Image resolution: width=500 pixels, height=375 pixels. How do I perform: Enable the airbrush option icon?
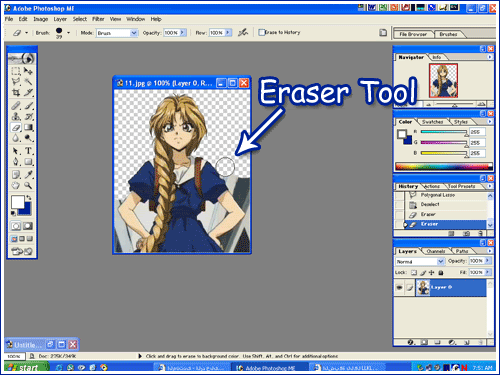[243, 32]
